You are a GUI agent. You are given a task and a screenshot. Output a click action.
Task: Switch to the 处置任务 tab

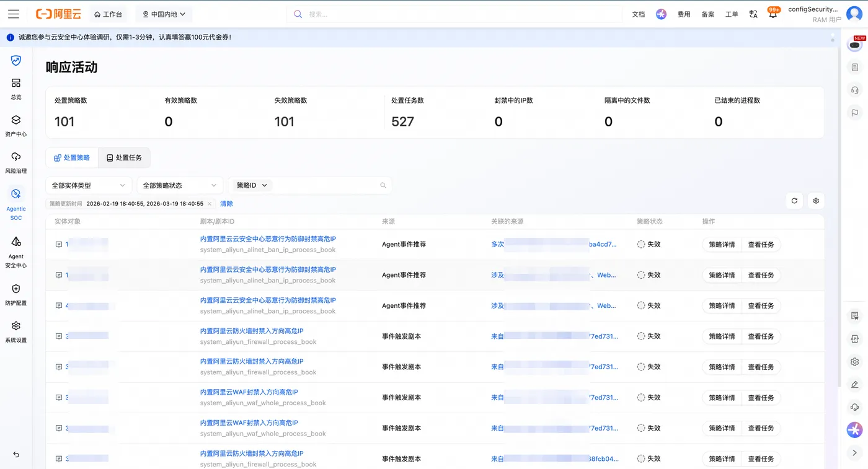click(124, 158)
